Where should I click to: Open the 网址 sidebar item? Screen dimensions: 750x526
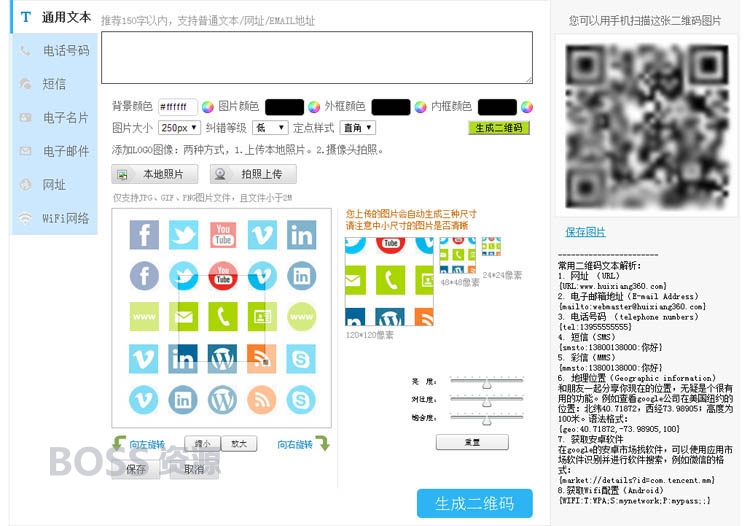[x=55, y=185]
